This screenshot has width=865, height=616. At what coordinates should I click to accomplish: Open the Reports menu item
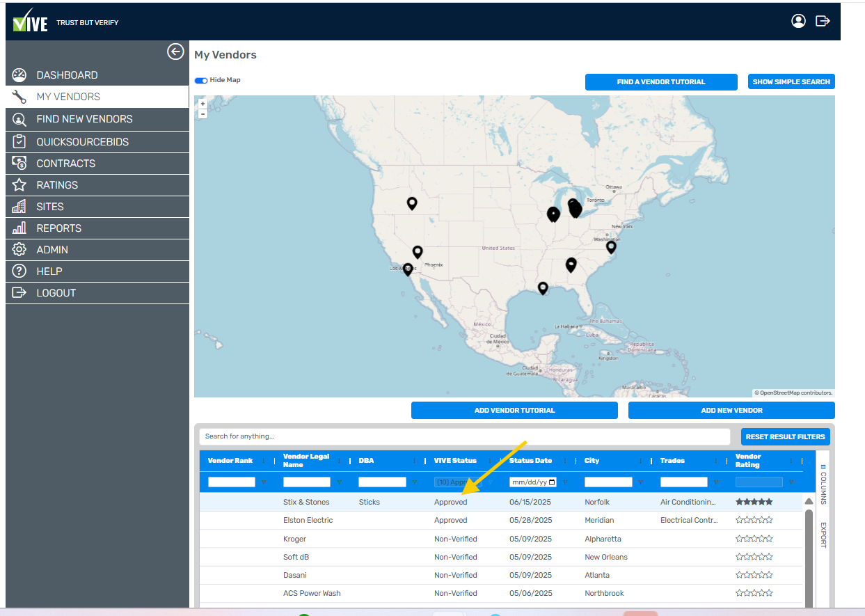pos(59,228)
